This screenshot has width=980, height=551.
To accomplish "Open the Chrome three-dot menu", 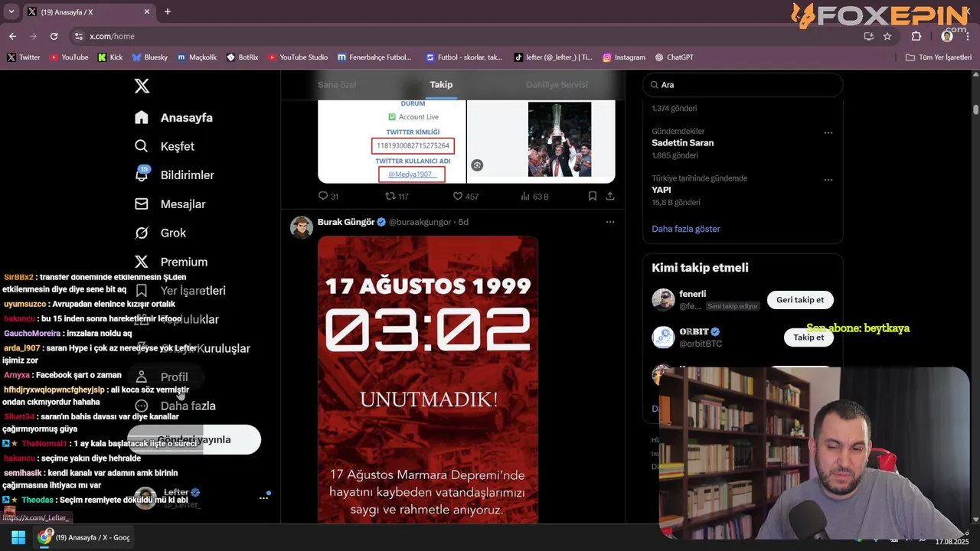I will tap(967, 36).
